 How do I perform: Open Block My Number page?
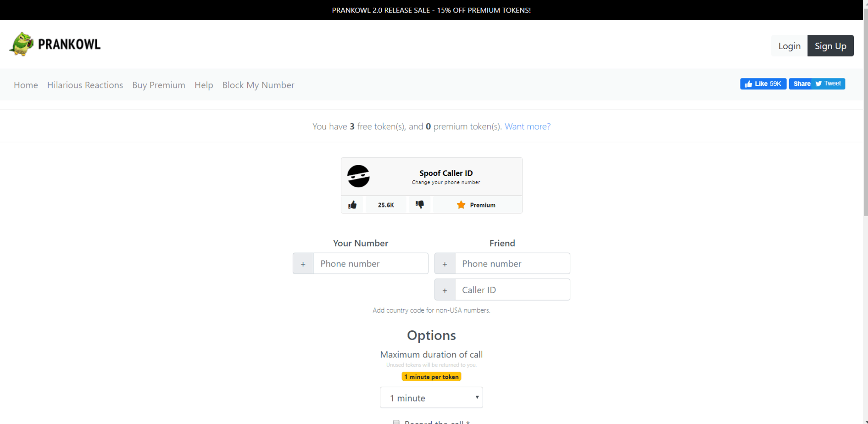pos(258,85)
